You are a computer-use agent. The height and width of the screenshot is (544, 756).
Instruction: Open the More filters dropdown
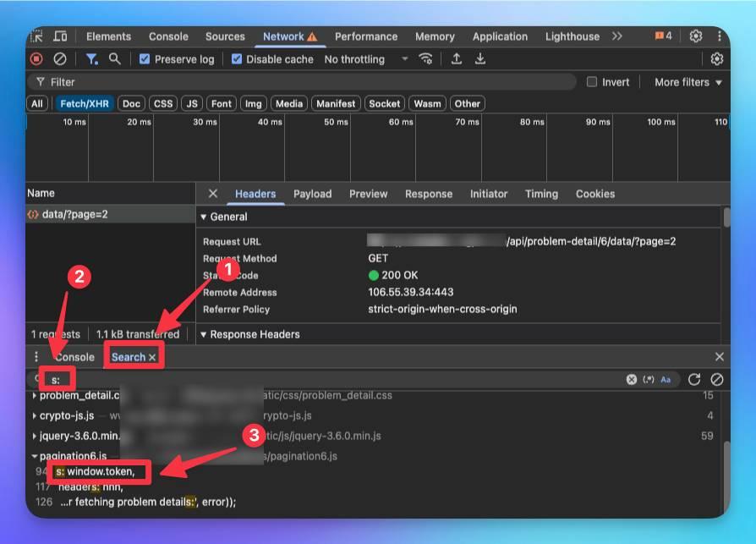click(688, 82)
